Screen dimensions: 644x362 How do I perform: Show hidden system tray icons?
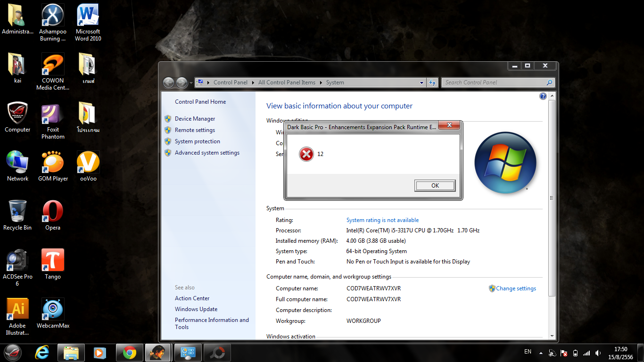coord(541,353)
